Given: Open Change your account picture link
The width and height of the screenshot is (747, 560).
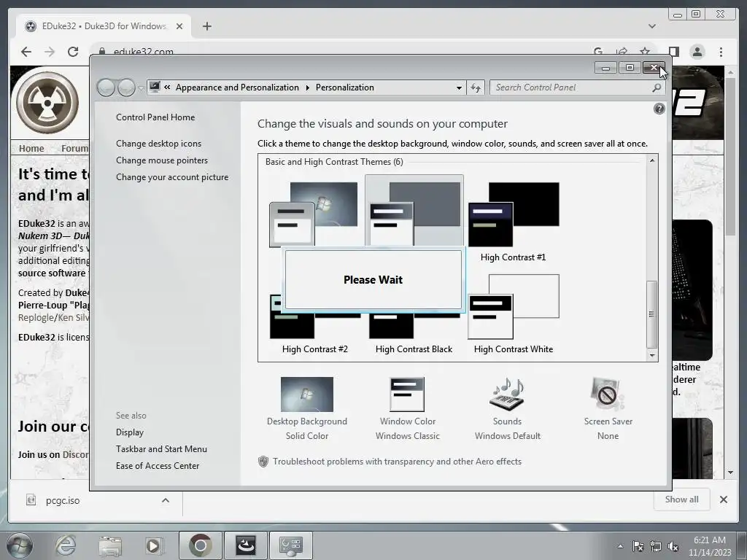Looking at the screenshot, I should (x=172, y=176).
